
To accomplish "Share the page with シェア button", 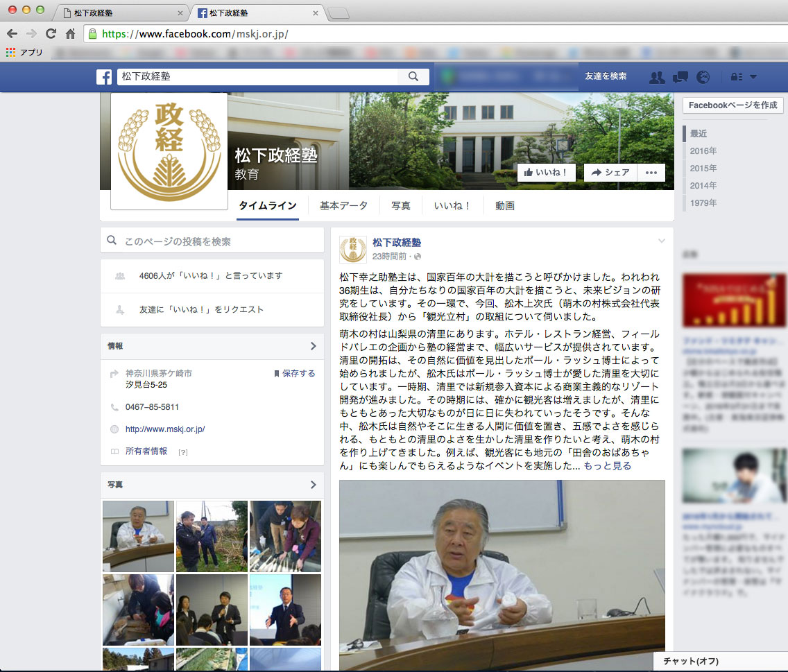I will [610, 173].
